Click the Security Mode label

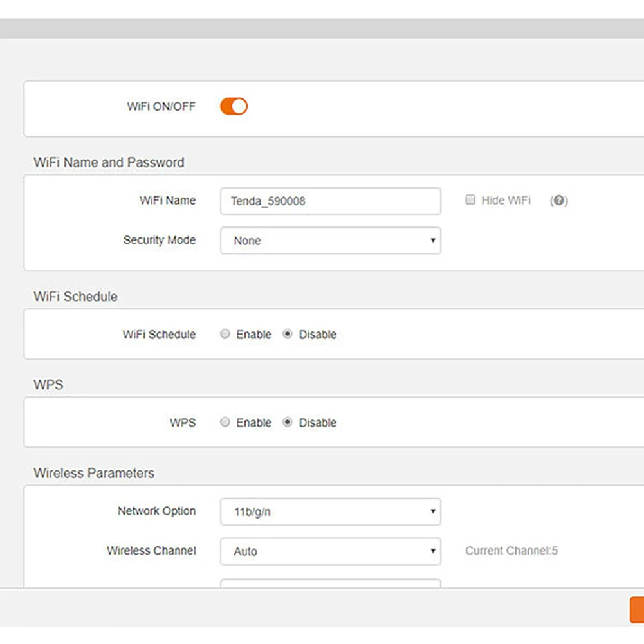point(160,240)
